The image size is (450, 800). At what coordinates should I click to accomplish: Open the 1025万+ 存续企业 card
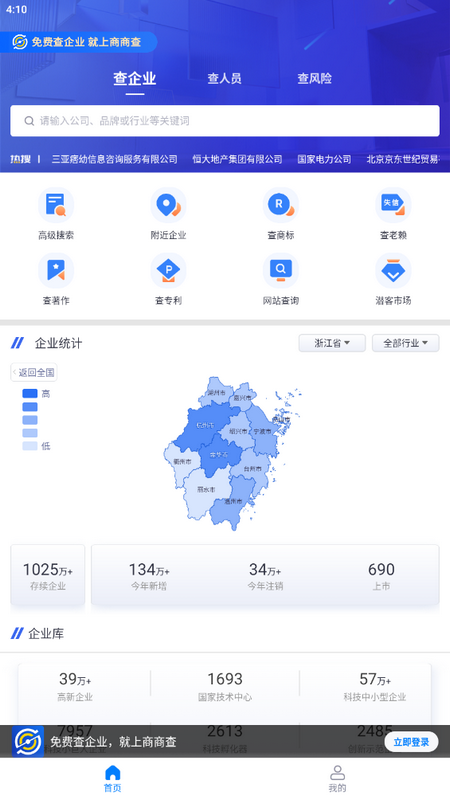click(x=48, y=576)
